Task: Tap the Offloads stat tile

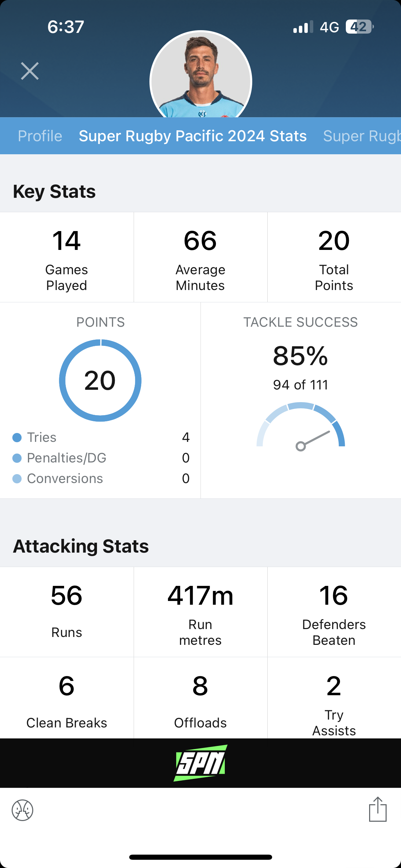Action: [x=200, y=698]
